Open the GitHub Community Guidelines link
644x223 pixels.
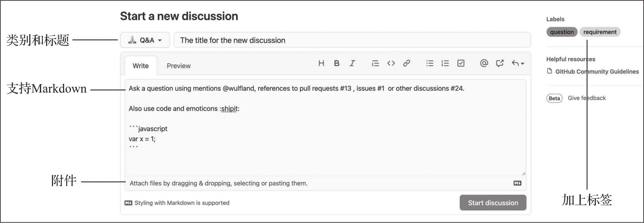point(597,72)
